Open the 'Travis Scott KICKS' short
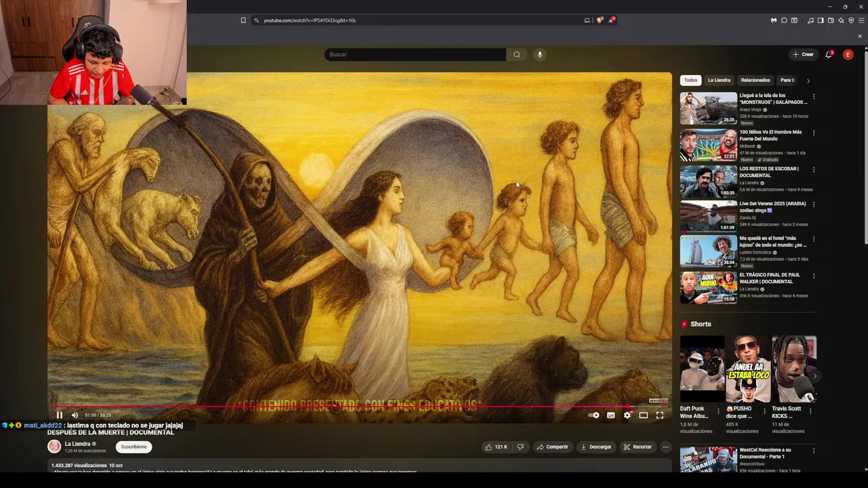Image resolution: width=868 pixels, height=488 pixels. click(794, 369)
